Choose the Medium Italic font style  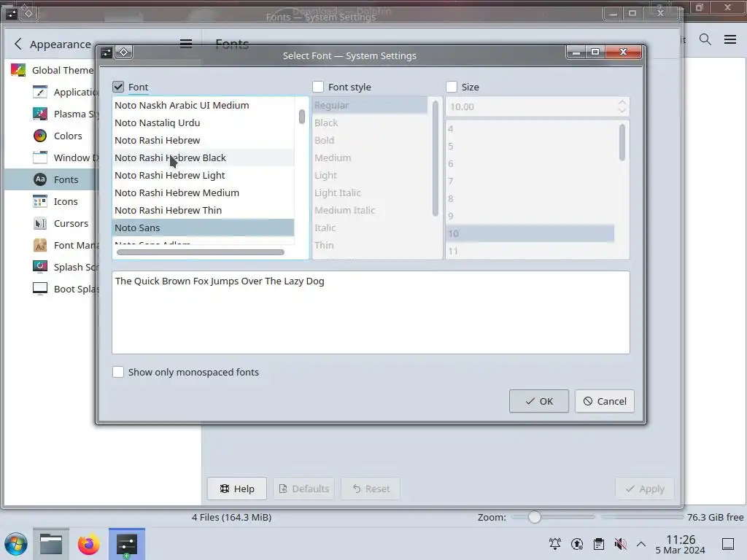(x=370, y=211)
